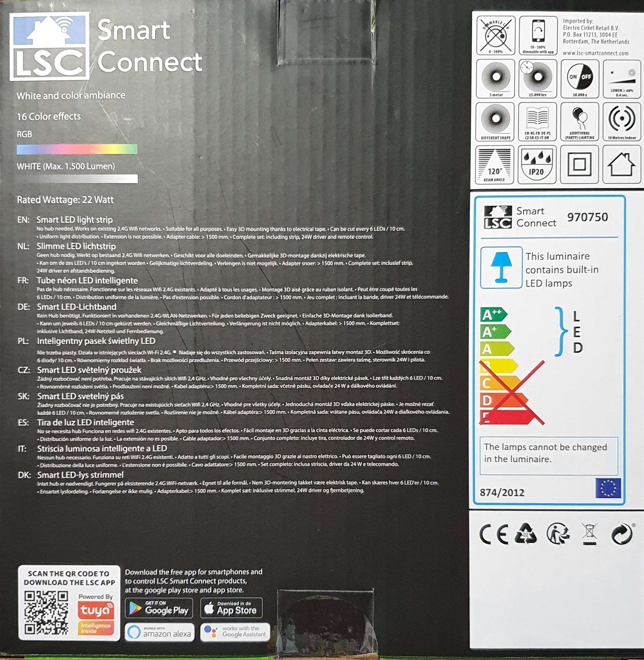Click the article number 970750
The height and width of the screenshot is (660, 644).
coord(588,217)
